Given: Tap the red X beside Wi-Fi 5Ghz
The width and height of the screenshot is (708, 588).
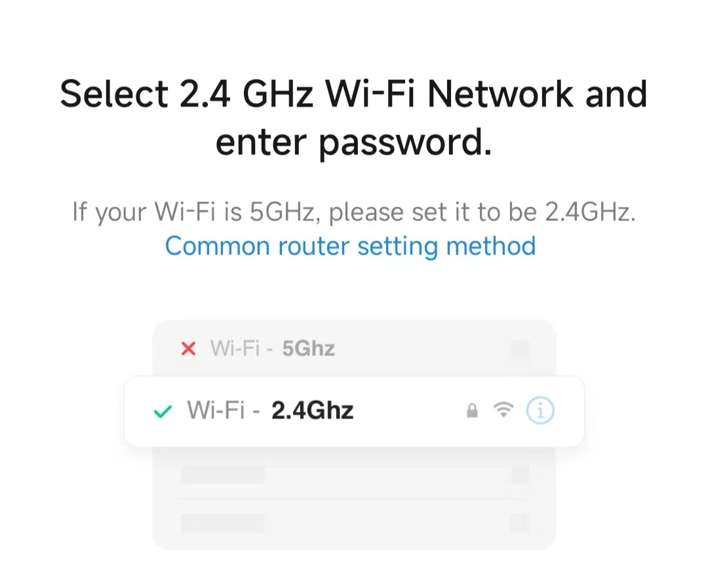Looking at the screenshot, I should [187, 349].
